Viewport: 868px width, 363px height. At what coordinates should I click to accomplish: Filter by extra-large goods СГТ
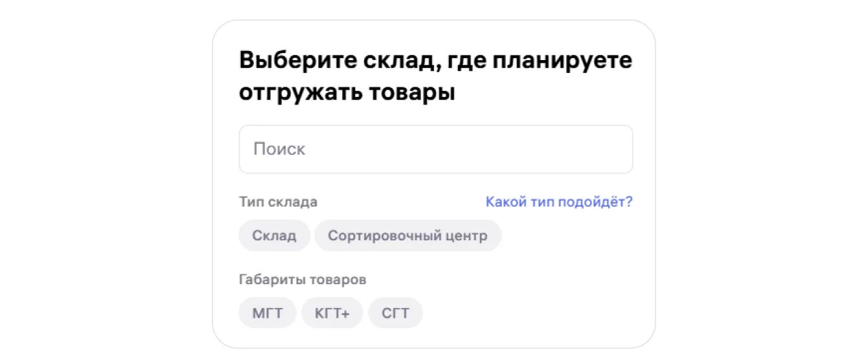pyautogui.click(x=395, y=313)
